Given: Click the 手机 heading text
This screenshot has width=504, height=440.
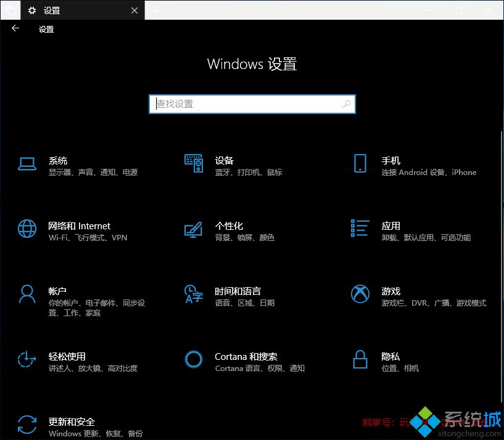Looking at the screenshot, I should (391, 161).
